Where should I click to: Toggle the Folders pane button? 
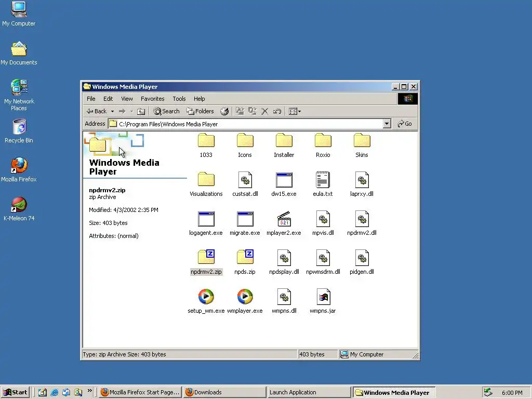click(x=200, y=111)
